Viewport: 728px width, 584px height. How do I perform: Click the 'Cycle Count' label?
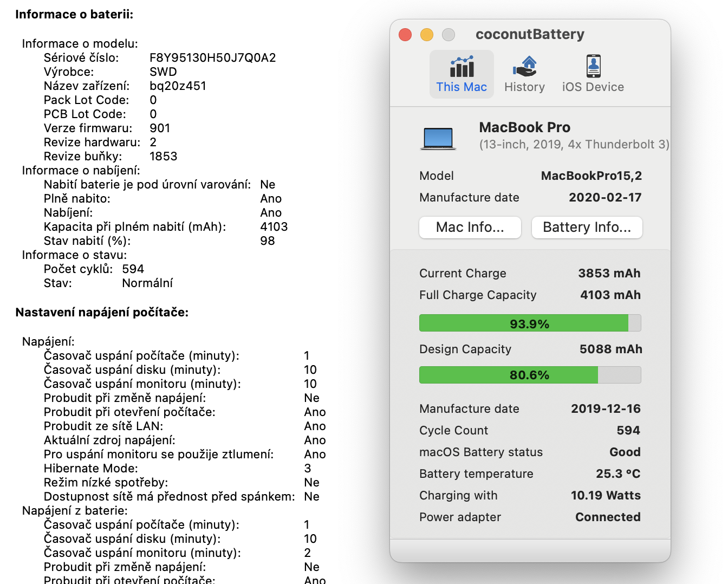click(454, 431)
